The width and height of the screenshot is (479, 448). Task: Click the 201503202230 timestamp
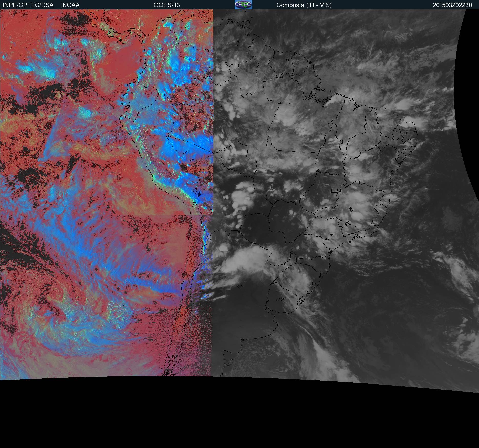click(452, 5)
